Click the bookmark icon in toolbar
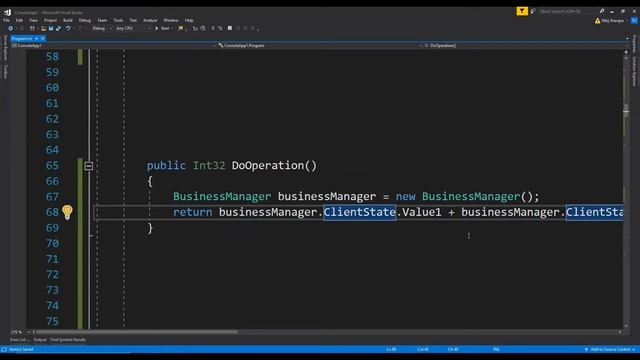The height and width of the screenshot is (360, 640). point(230,28)
